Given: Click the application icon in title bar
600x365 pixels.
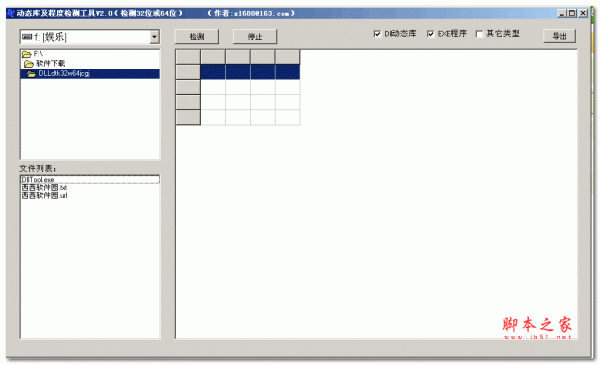Looking at the screenshot, I should point(11,13).
